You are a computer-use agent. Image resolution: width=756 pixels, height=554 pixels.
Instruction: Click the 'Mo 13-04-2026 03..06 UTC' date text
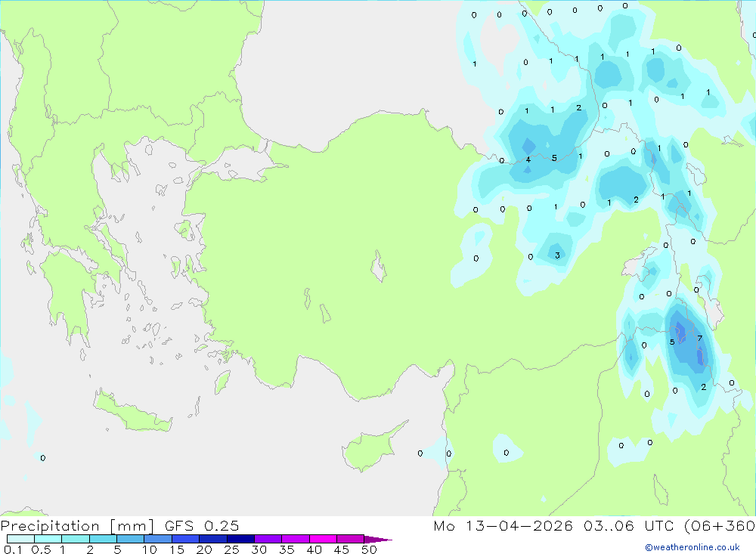(553, 525)
